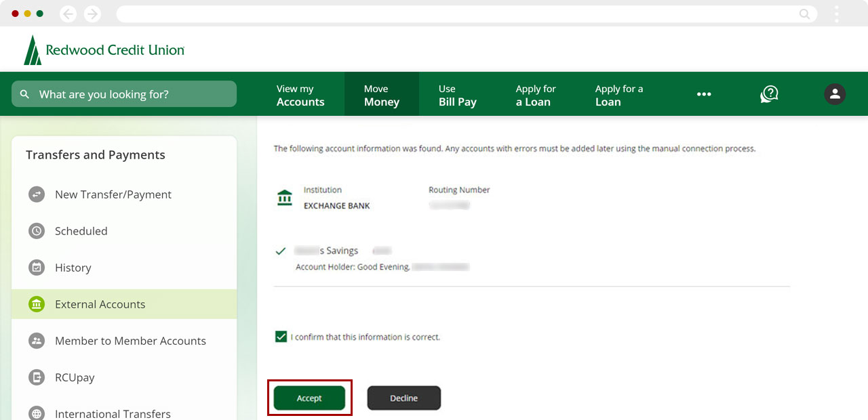Open View my Accounts menu

(x=300, y=95)
